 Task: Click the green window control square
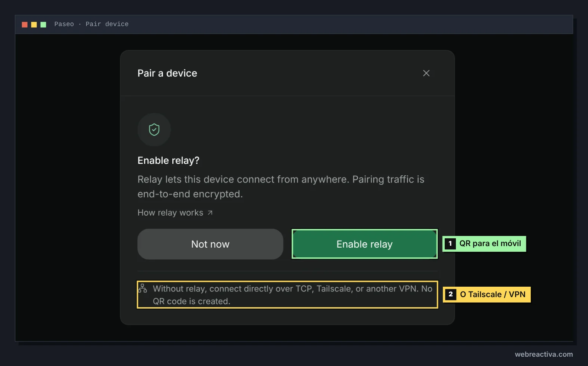43,25
